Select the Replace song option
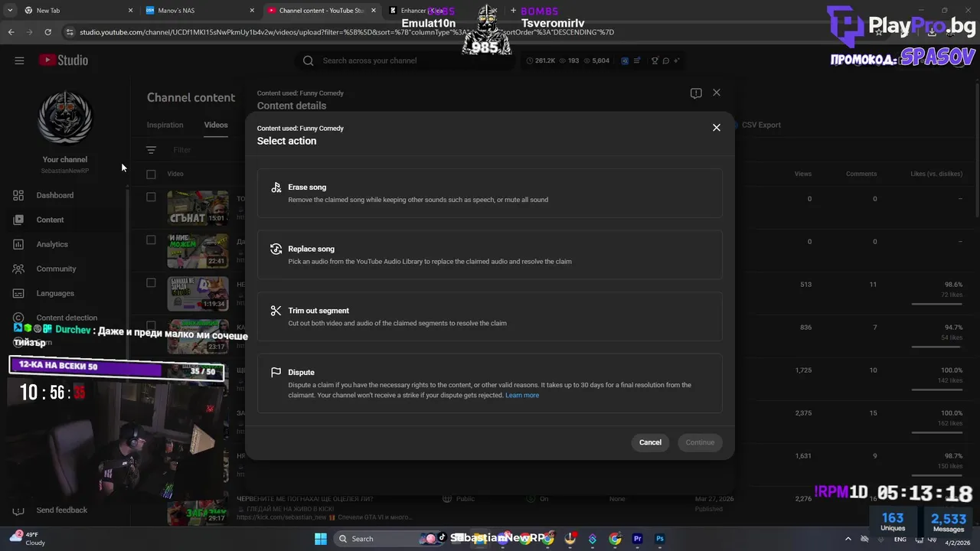980x551 pixels. 489,255
